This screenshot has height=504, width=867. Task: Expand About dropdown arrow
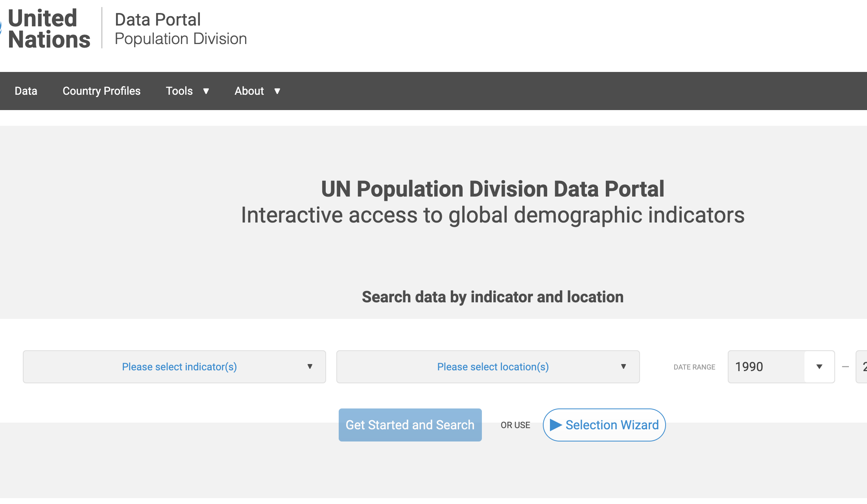[277, 91]
